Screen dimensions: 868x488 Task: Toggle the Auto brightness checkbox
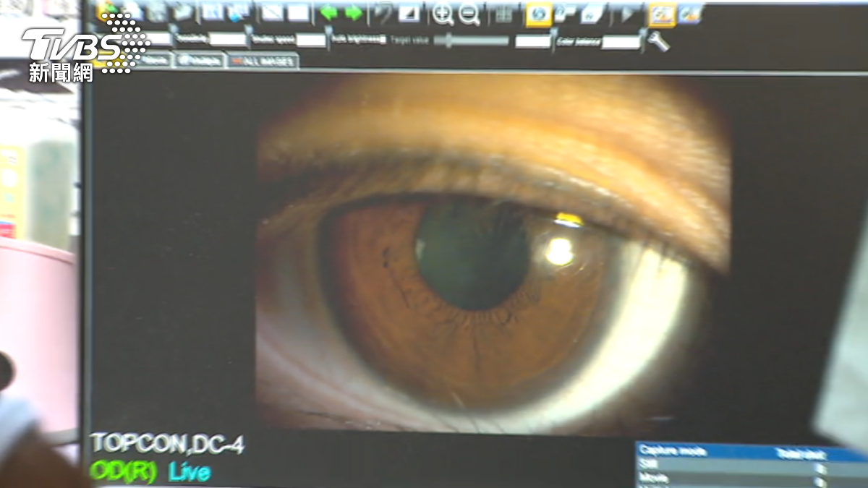coord(383,39)
